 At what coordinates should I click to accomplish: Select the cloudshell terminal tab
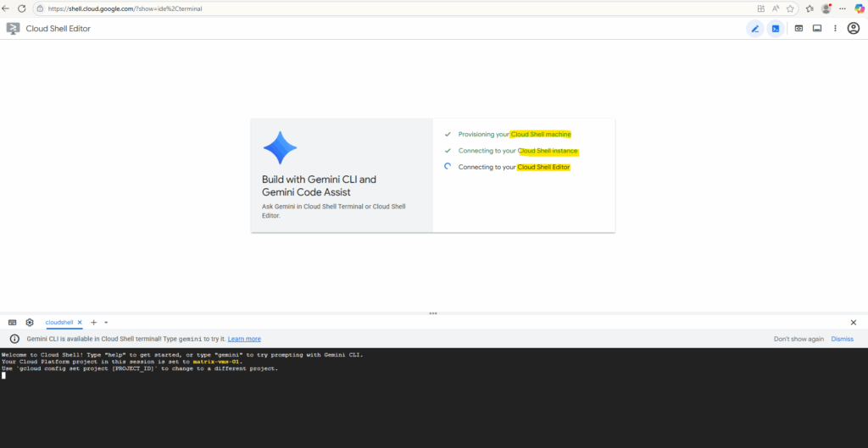tap(59, 323)
